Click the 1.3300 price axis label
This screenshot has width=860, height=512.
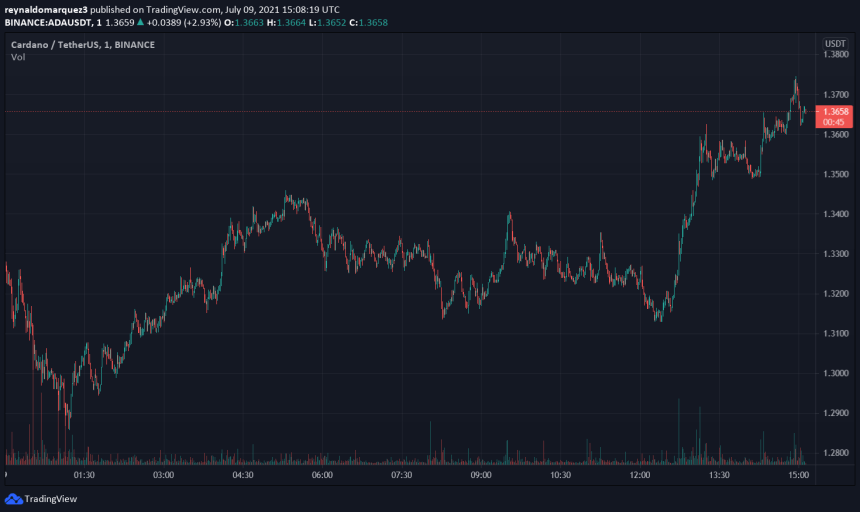835,254
